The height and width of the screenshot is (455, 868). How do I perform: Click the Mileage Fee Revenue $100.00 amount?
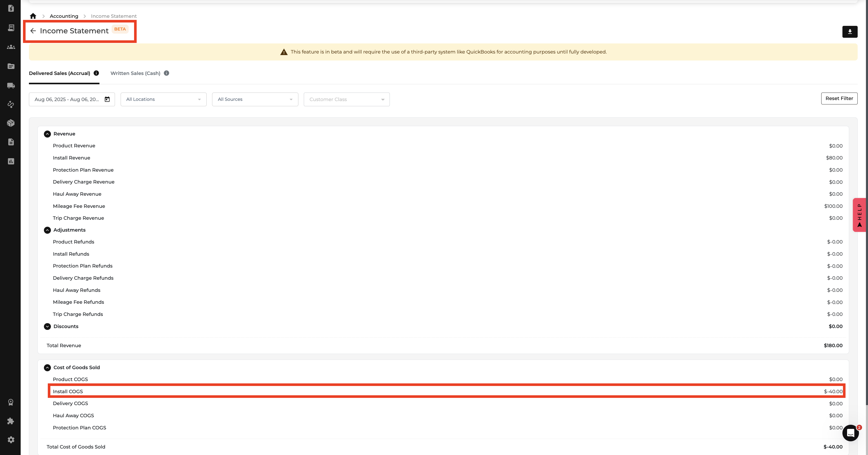[x=833, y=206]
